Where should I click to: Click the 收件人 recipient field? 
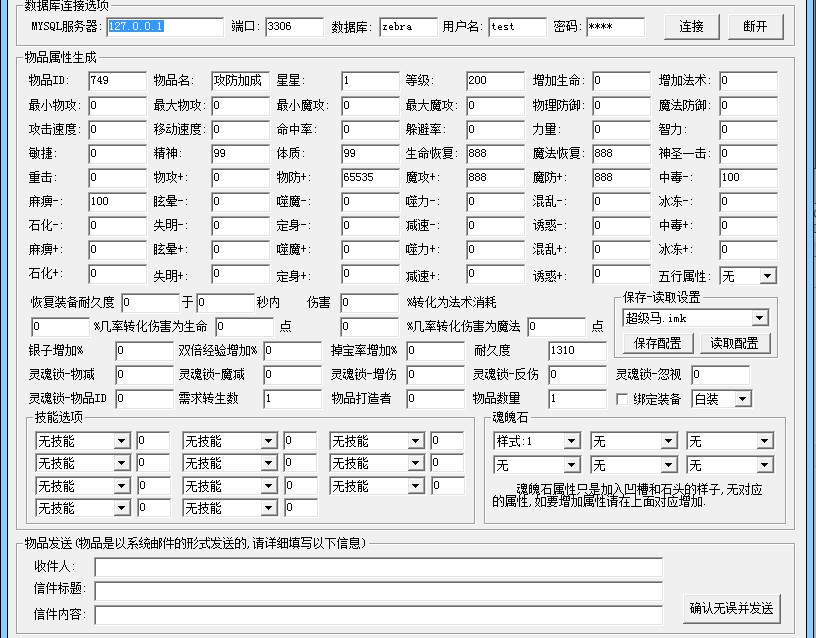pyautogui.click(x=378, y=567)
